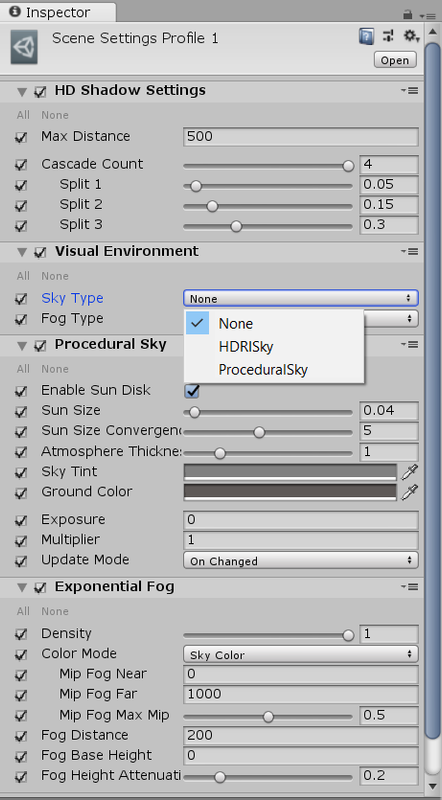Image resolution: width=442 pixels, height=800 pixels.
Task: Pick Sky Tint color with eyedropper
Action: point(409,472)
